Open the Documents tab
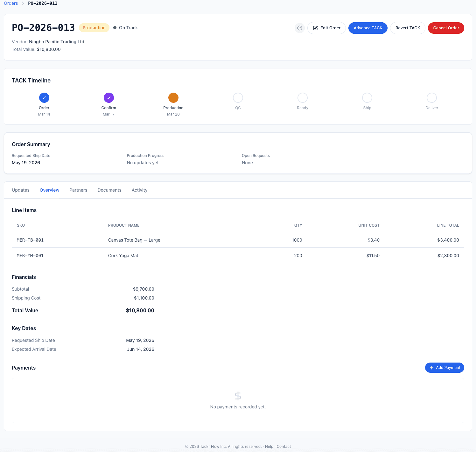 (x=109, y=190)
